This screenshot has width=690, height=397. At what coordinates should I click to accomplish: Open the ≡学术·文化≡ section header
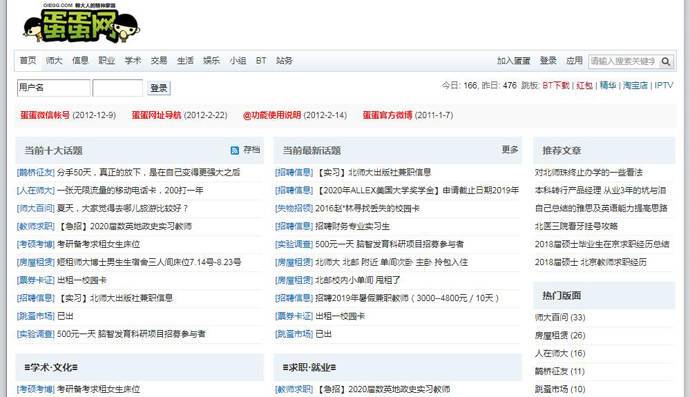pos(51,368)
